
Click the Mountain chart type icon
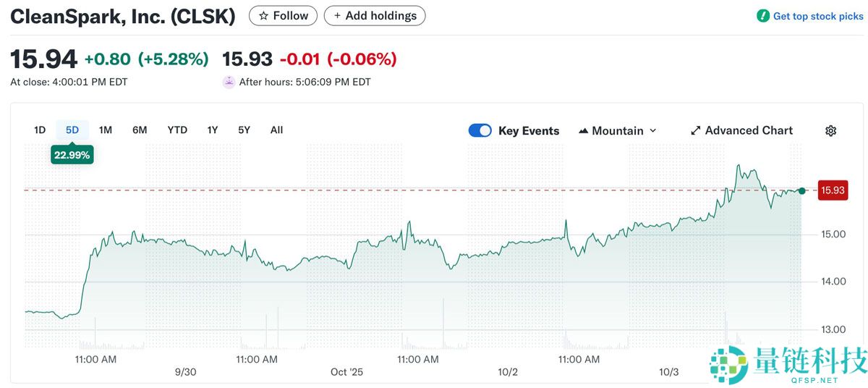(584, 131)
